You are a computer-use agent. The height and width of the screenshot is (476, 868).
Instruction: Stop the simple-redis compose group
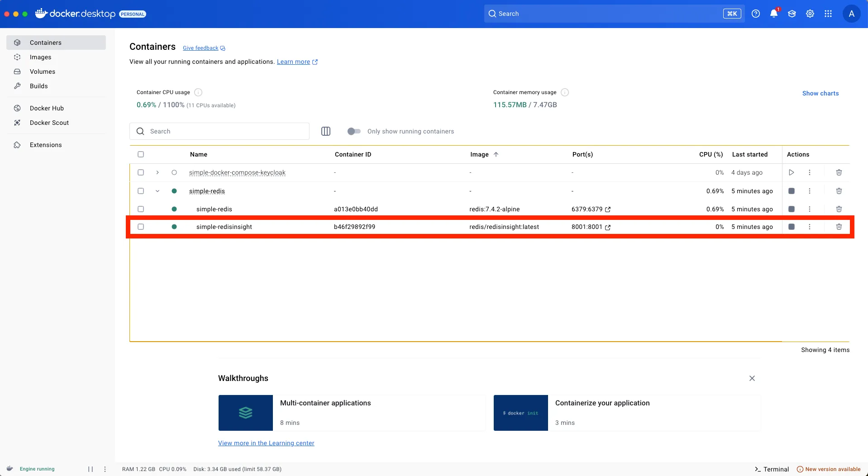[792, 191]
